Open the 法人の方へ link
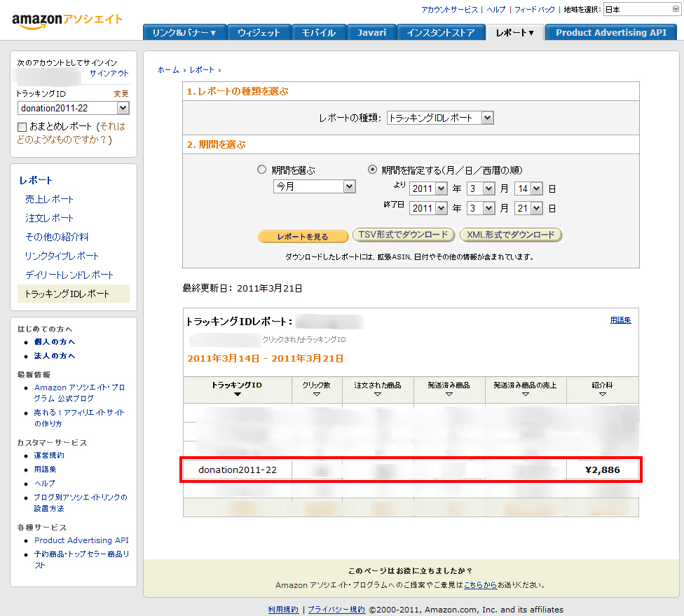684x616 pixels. [55, 356]
